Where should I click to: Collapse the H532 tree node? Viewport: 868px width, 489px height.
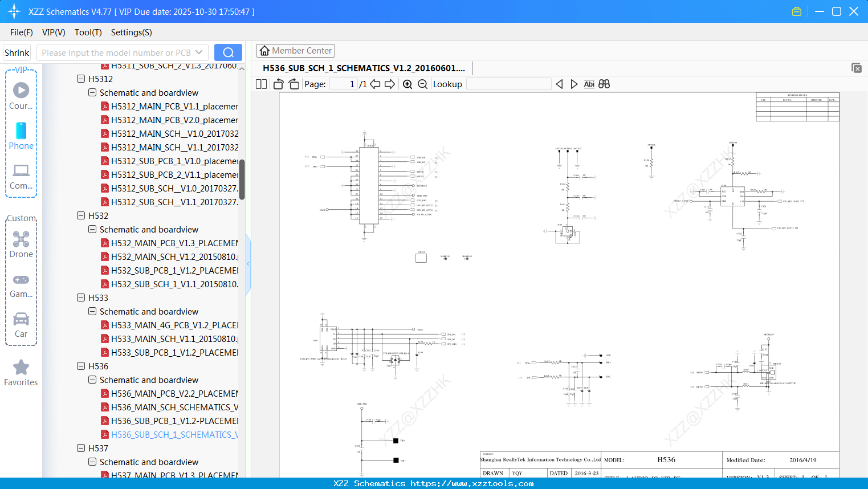pos(80,215)
